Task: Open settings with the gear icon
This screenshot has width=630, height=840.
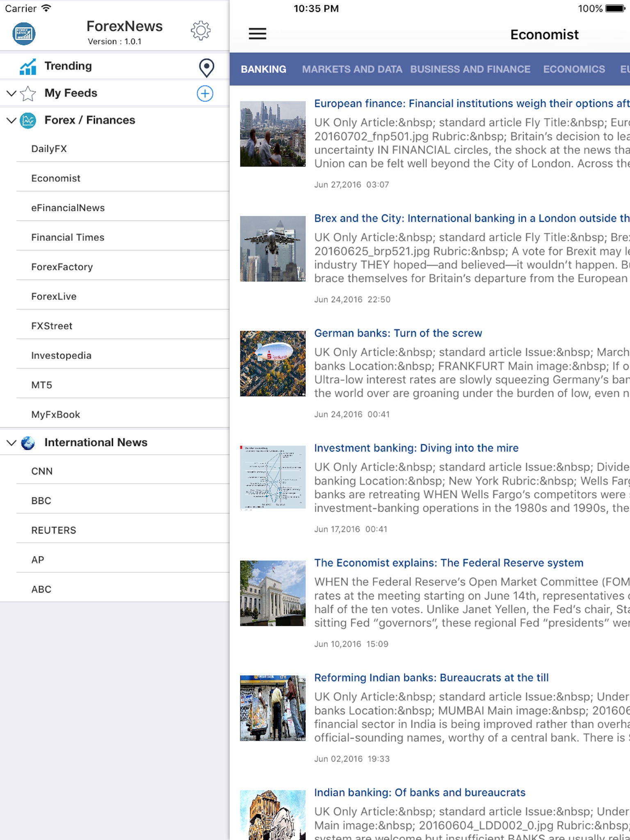Action: (x=201, y=31)
